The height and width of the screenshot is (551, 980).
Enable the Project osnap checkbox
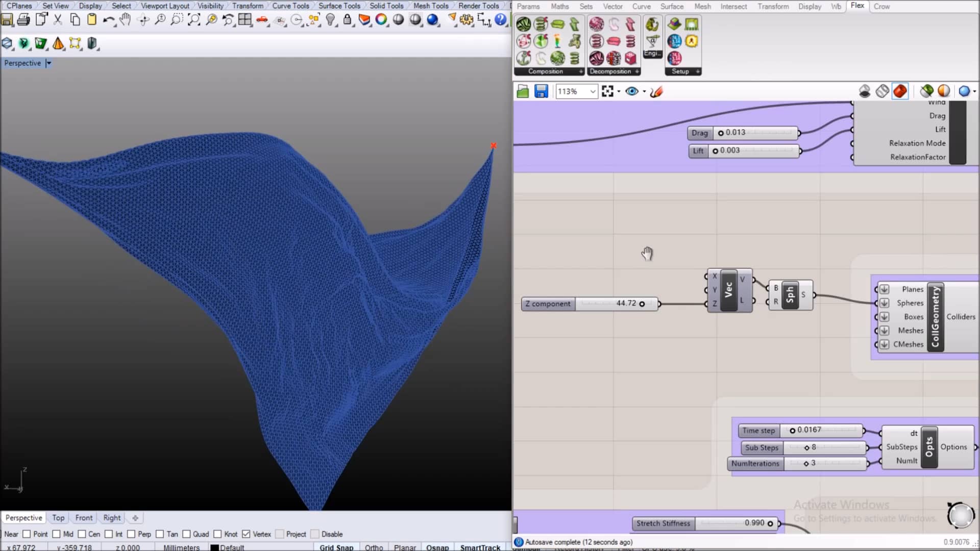(280, 534)
